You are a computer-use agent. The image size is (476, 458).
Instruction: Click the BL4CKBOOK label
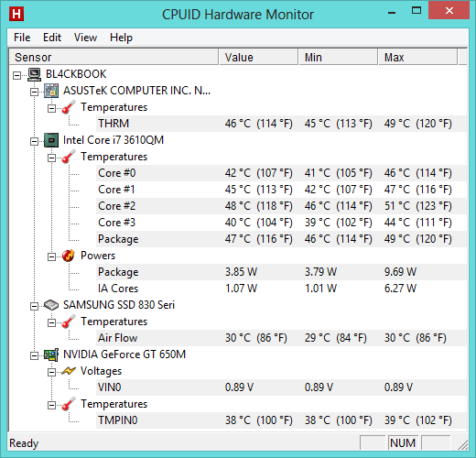(x=76, y=74)
